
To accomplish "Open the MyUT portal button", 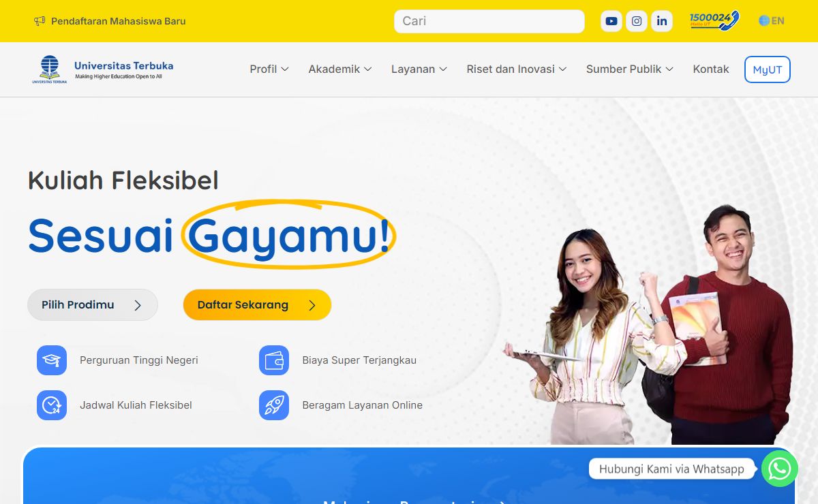I will [768, 69].
